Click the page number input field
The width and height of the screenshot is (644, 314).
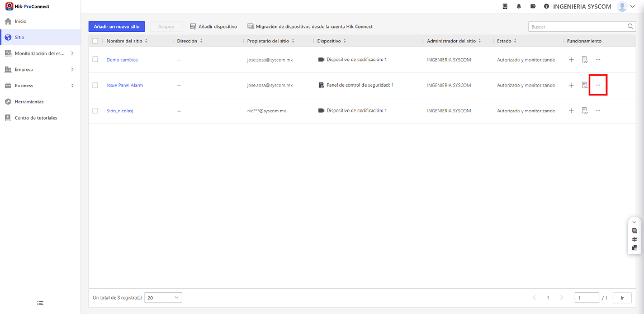[587, 298]
